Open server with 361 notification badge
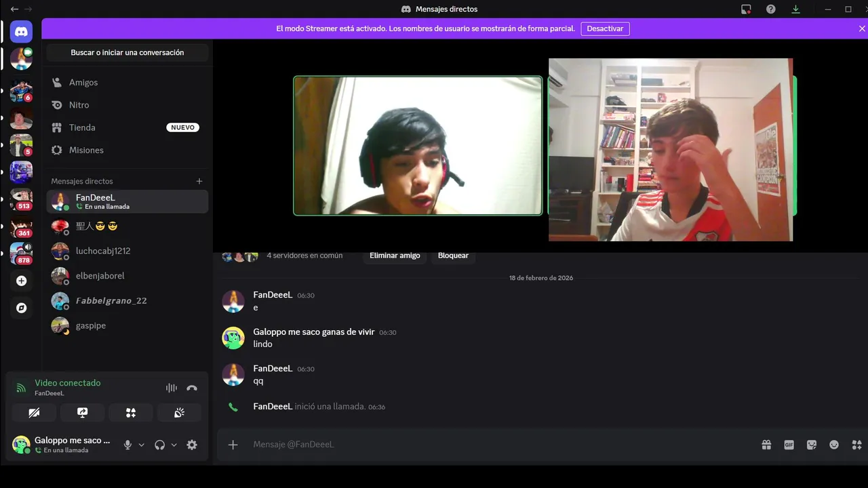Viewport: 868px width, 488px height. [21, 226]
